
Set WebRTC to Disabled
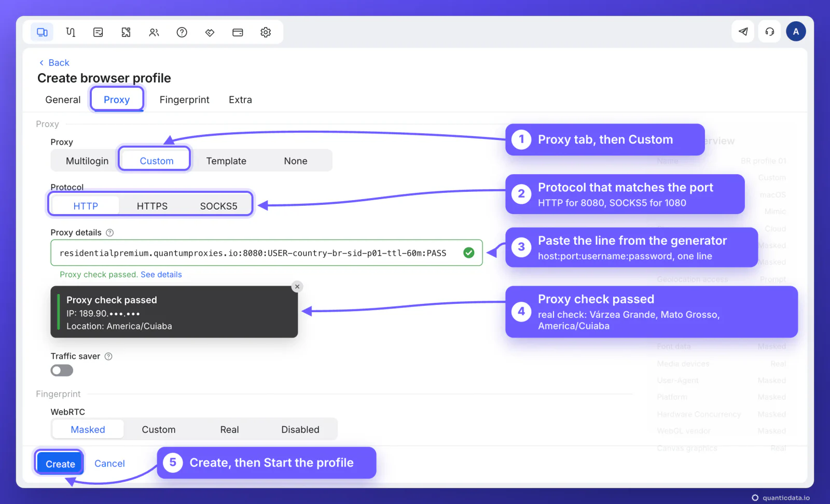[300, 429]
